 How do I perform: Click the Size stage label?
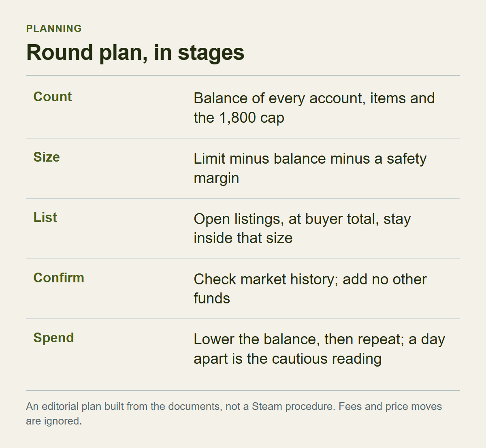point(47,157)
